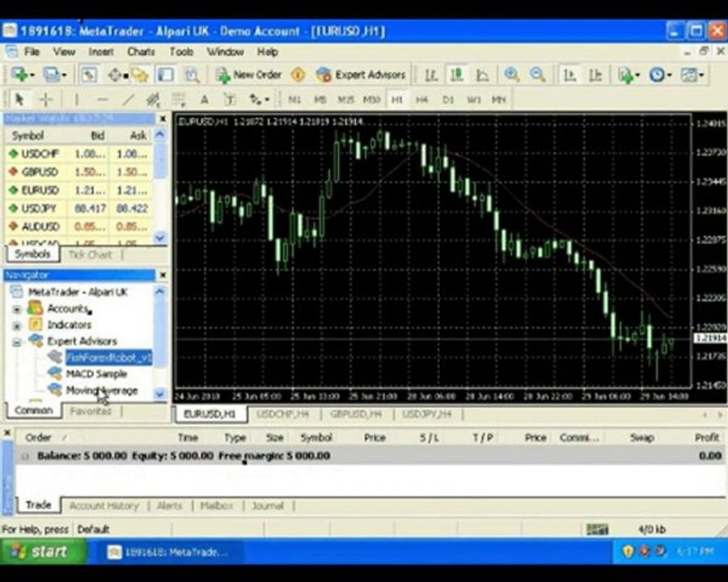Select the trendline drawing tool

point(128,99)
